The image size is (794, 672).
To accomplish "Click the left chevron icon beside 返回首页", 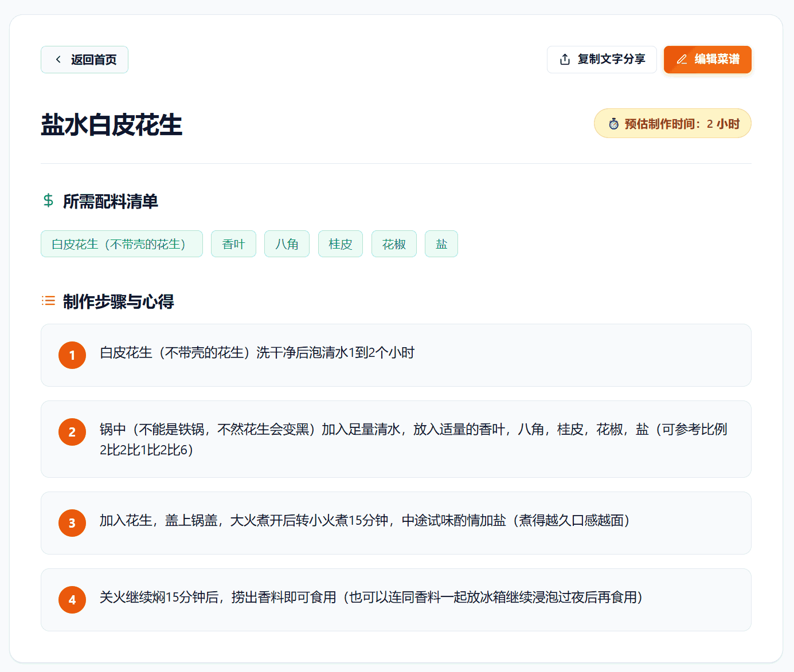I will 58,60.
